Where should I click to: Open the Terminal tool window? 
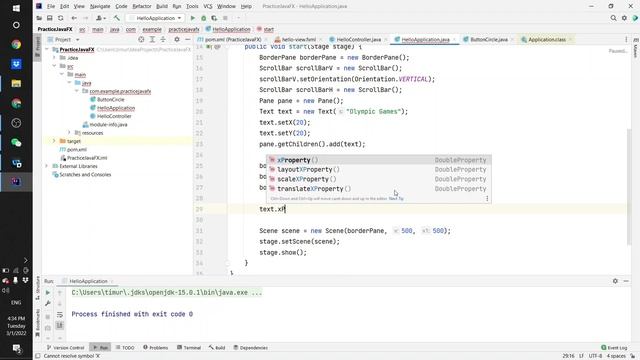point(189,348)
